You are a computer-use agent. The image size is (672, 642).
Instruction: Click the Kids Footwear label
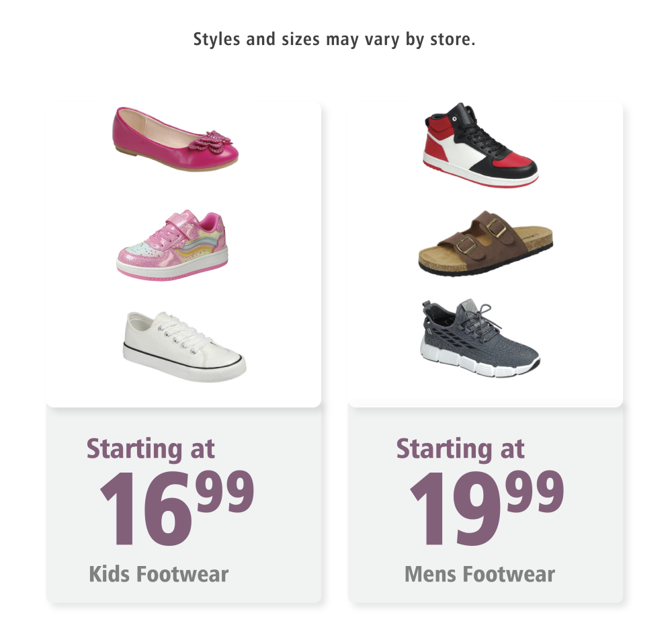[x=159, y=574]
